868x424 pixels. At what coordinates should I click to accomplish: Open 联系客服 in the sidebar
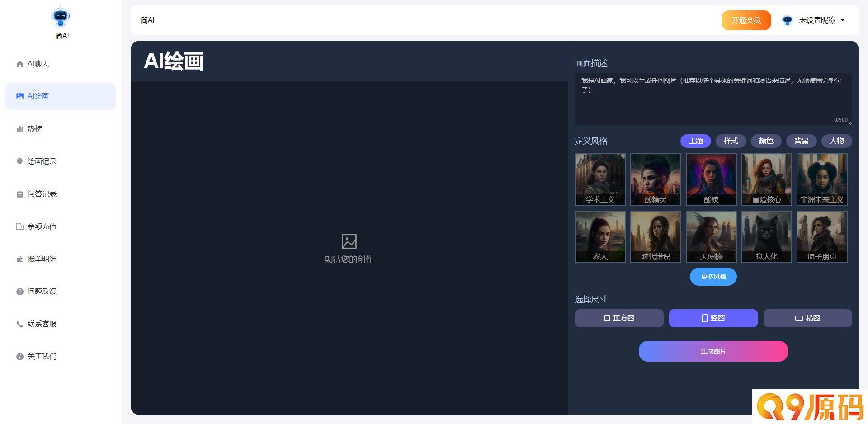pos(61,324)
